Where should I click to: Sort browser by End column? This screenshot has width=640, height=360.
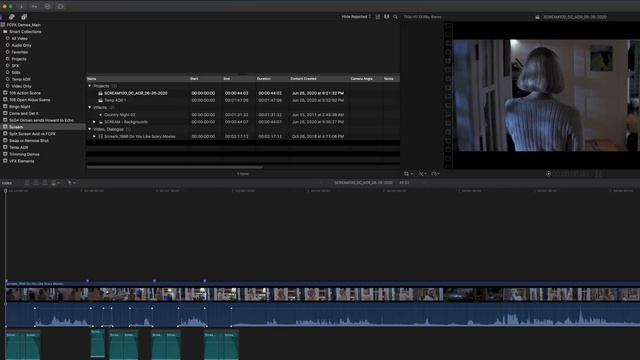coord(239,78)
